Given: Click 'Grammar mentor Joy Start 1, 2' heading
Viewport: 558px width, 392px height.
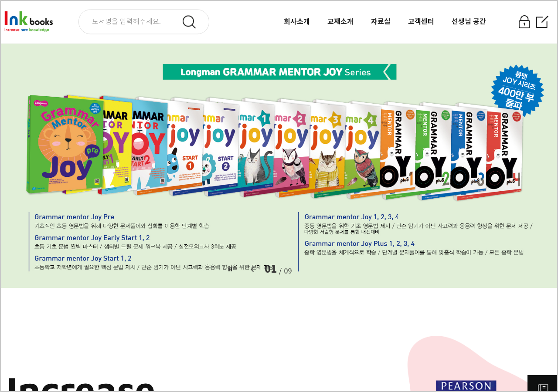Looking at the screenshot, I should [x=83, y=259].
